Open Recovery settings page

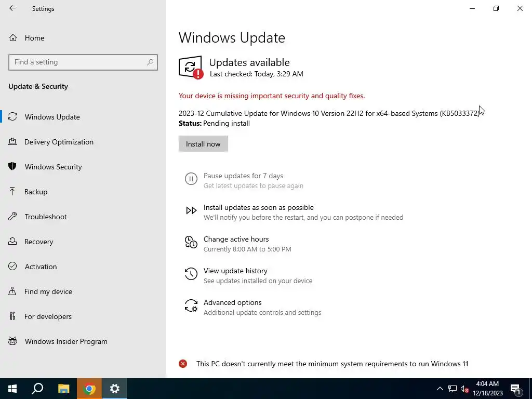click(x=83, y=242)
